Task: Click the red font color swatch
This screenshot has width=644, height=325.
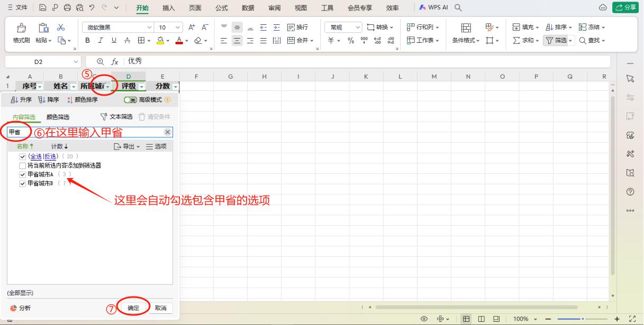Action: tap(179, 41)
